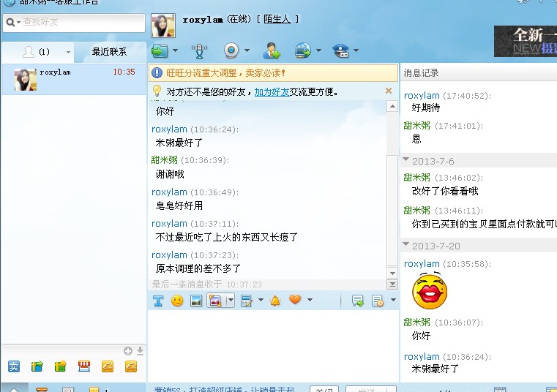Image resolution: width=557 pixels, height=392 pixels.
Task: Open the blue 卖 seller plugin icon
Action: (x=14, y=366)
